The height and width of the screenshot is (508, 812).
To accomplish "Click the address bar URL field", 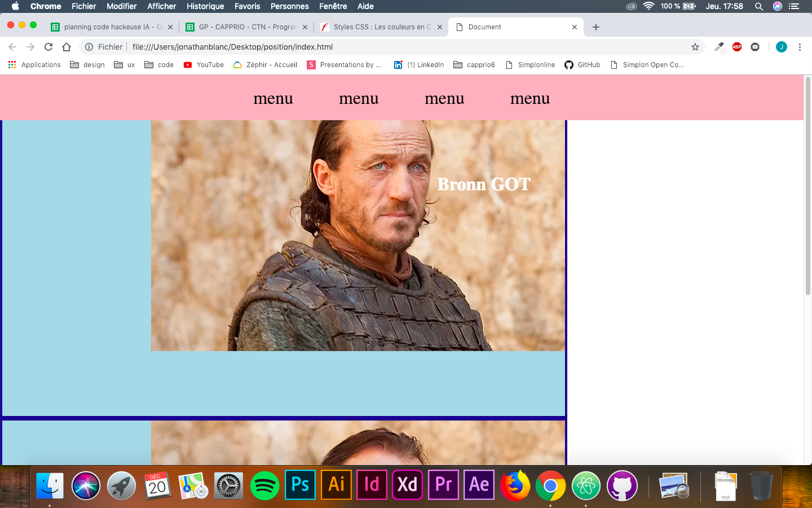I will coord(392,47).
